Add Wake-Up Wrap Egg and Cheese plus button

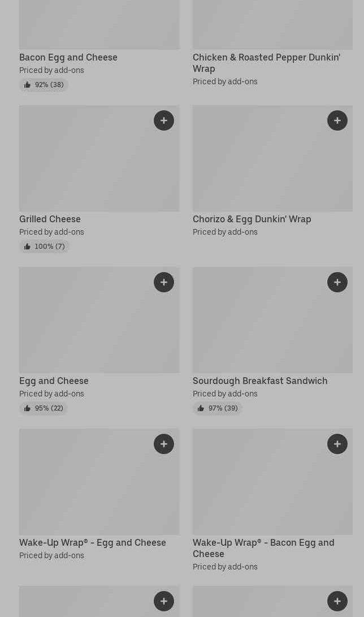click(164, 444)
